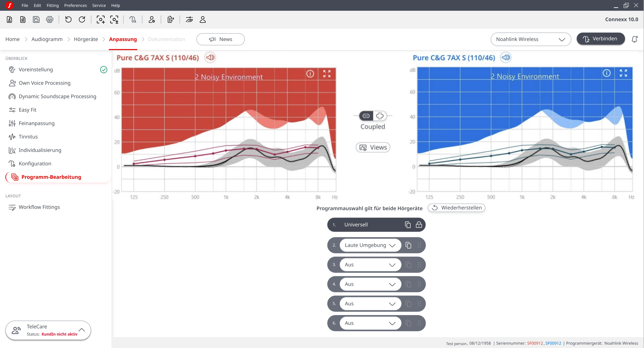Select the coupled link mode toggle
Image resolution: width=644 pixels, height=348 pixels.
coord(366,116)
